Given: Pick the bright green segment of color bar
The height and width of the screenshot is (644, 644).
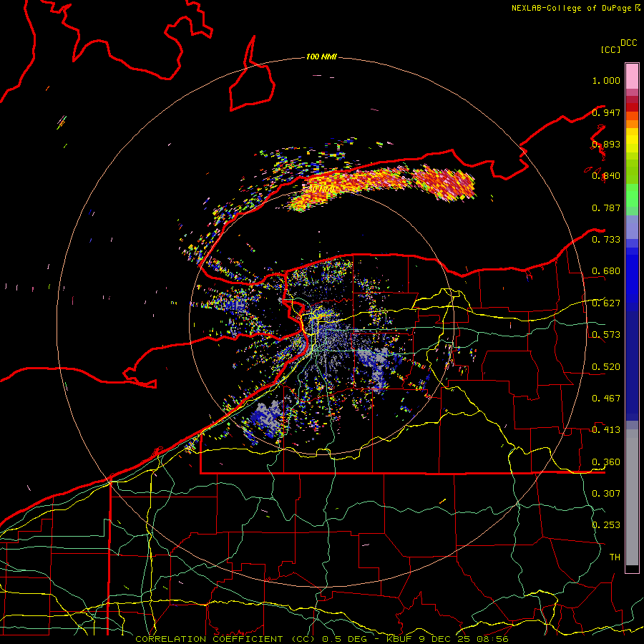Looking at the screenshot, I should tap(632, 195).
